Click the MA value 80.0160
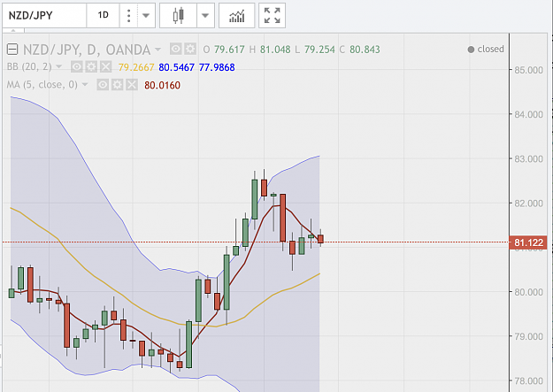 coord(162,85)
